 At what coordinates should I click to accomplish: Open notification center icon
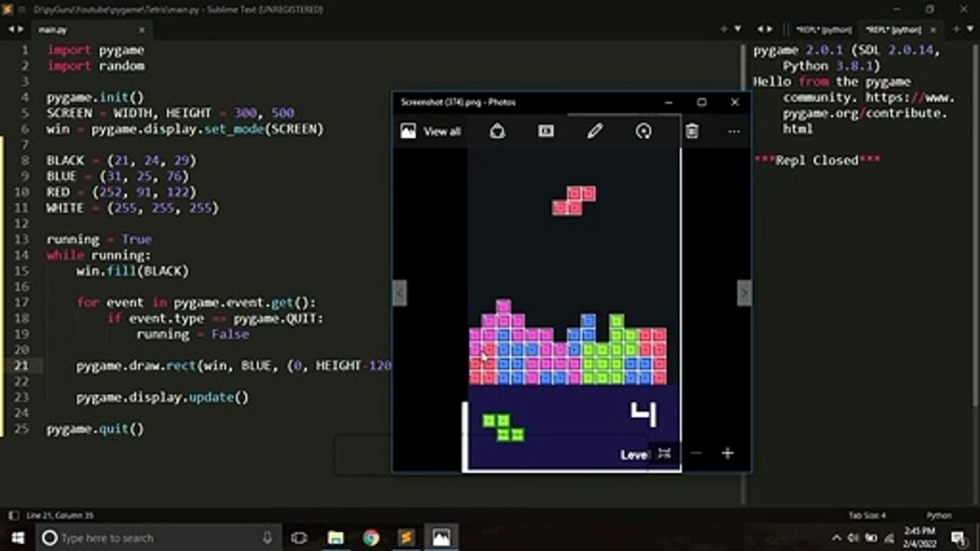(959, 538)
